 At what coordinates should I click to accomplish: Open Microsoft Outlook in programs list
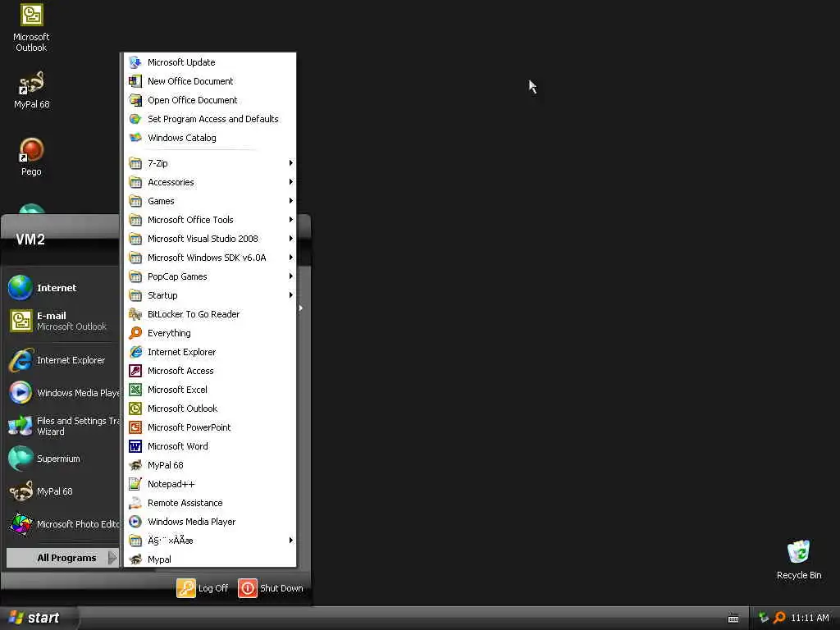(209, 409)
